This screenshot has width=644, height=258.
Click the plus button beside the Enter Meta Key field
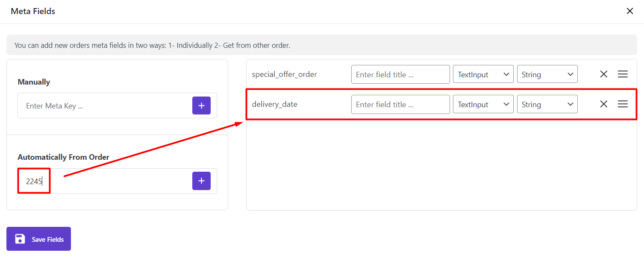tap(201, 106)
